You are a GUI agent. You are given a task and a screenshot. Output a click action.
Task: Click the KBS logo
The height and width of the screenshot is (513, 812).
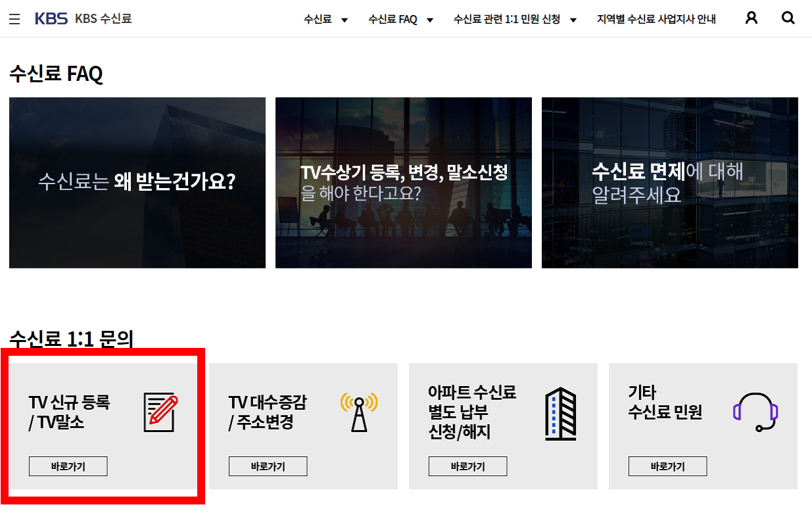pyautogui.click(x=51, y=18)
